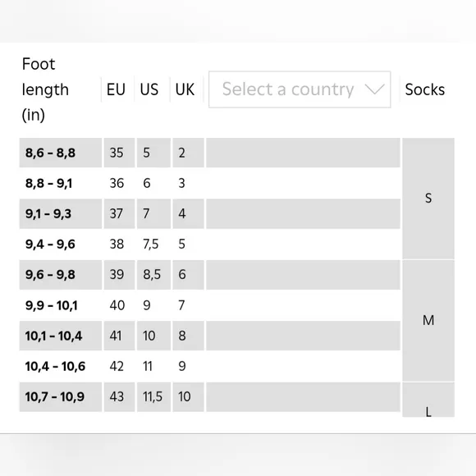
Task: Click the L socks size cell
Action: (428, 400)
